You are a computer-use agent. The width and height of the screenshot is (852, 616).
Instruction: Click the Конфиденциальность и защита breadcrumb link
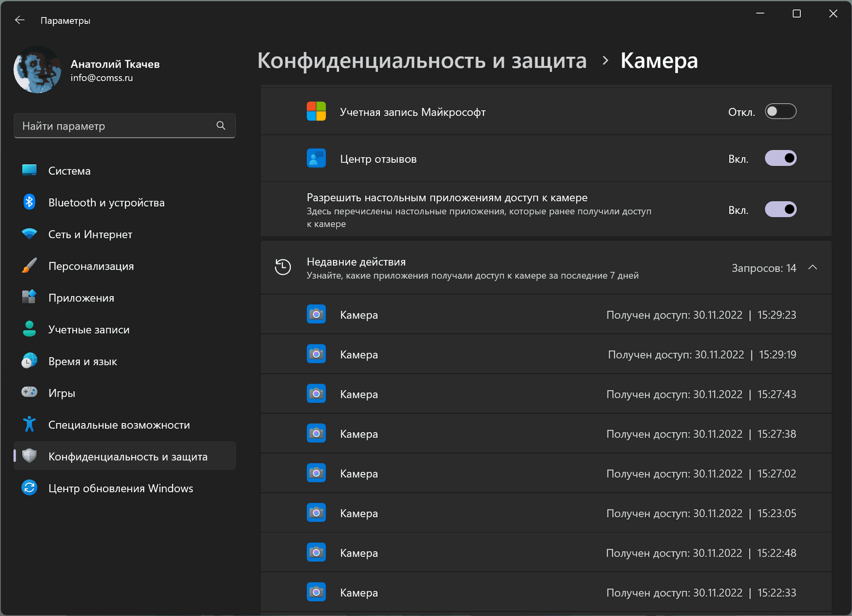[422, 61]
